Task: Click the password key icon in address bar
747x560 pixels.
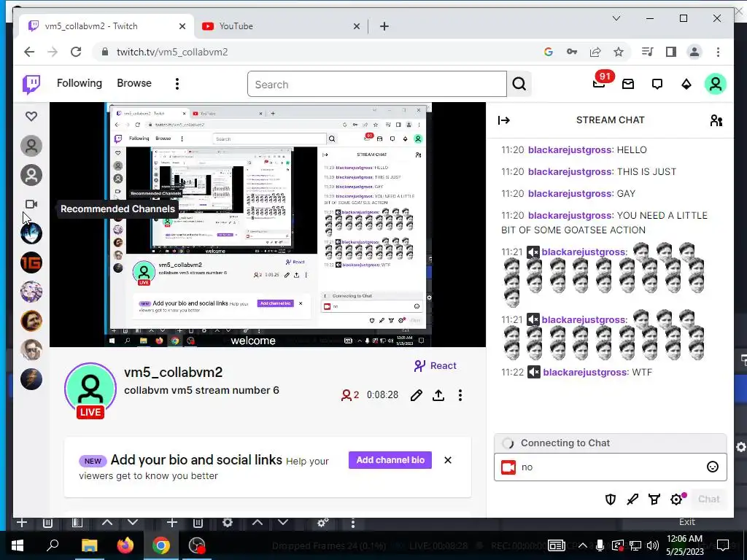Action: (572, 52)
